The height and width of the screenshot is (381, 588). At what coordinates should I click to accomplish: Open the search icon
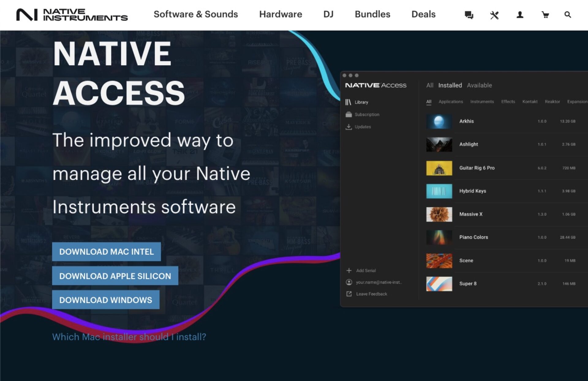click(567, 14)
